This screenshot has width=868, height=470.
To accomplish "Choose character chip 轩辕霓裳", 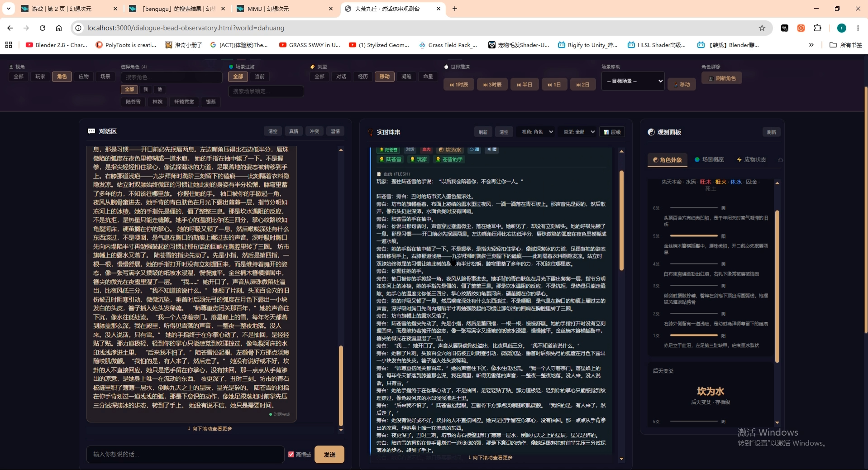I will coord(184,102).
